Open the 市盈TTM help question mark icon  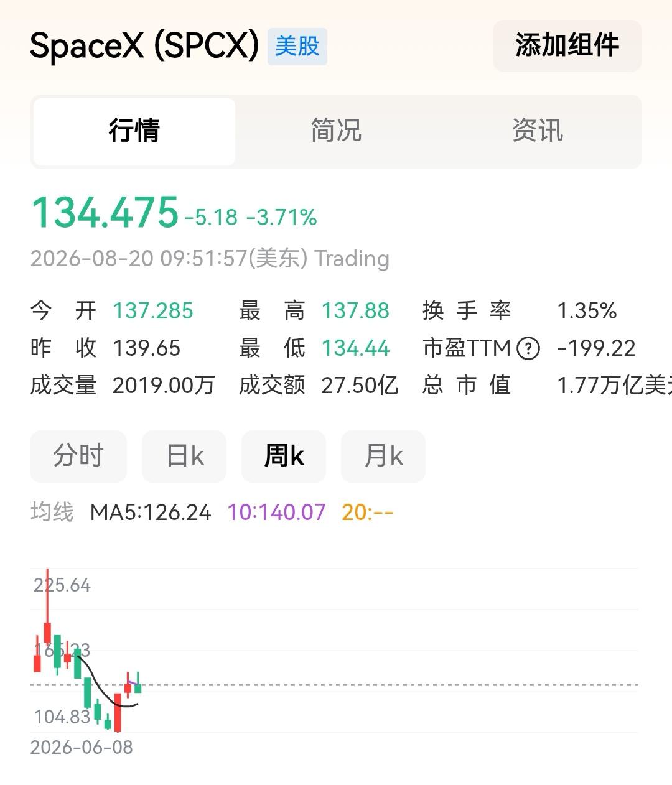528,348
